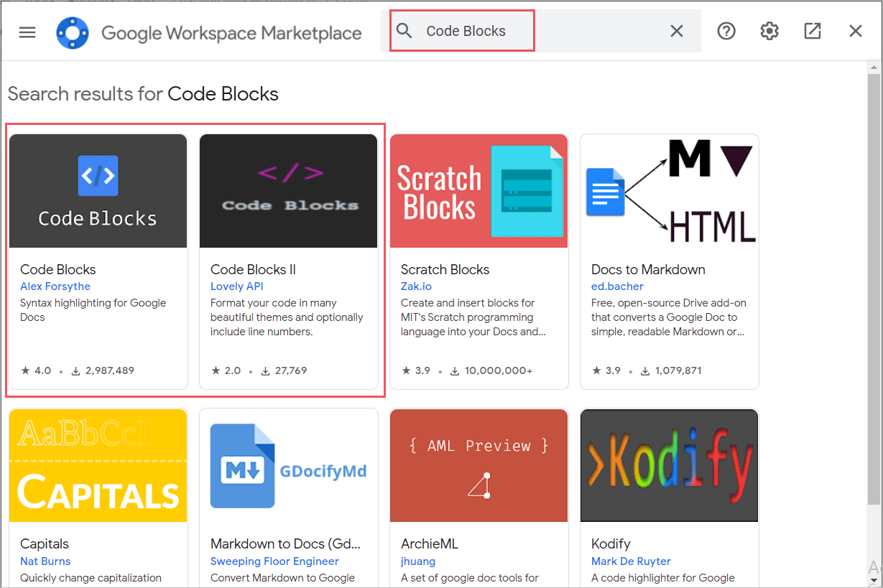Click the Kodify app title
This screenshot has height=588, width=883.
pyautogui.click(x=611, y=544)
